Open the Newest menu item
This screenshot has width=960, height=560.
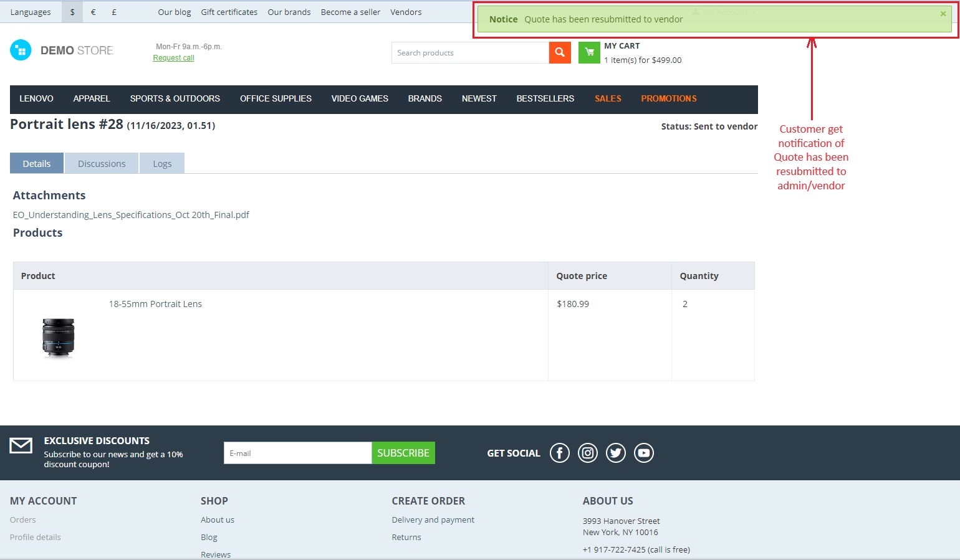[x=479, y=98]
